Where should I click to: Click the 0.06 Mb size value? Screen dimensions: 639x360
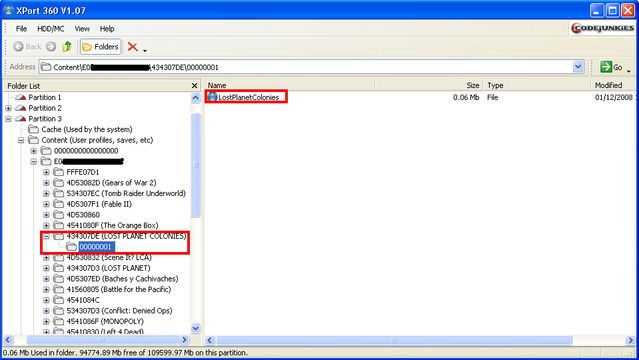(x=466, y=97)
